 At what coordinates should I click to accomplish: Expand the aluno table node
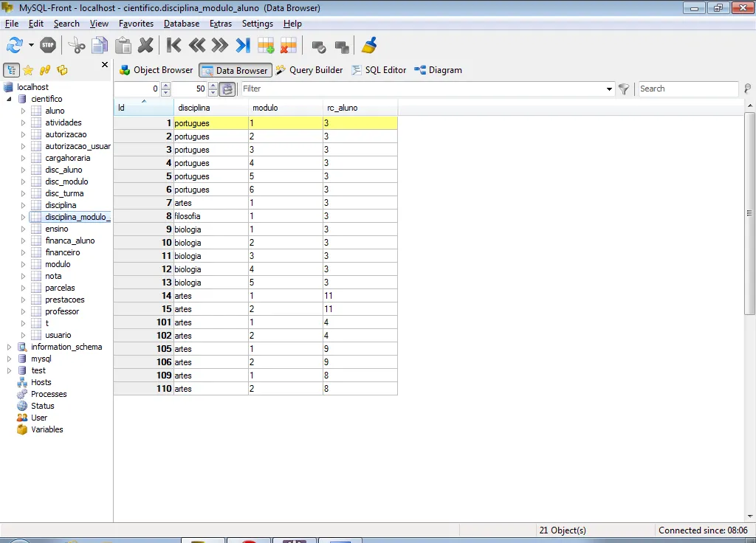point(24,111)
